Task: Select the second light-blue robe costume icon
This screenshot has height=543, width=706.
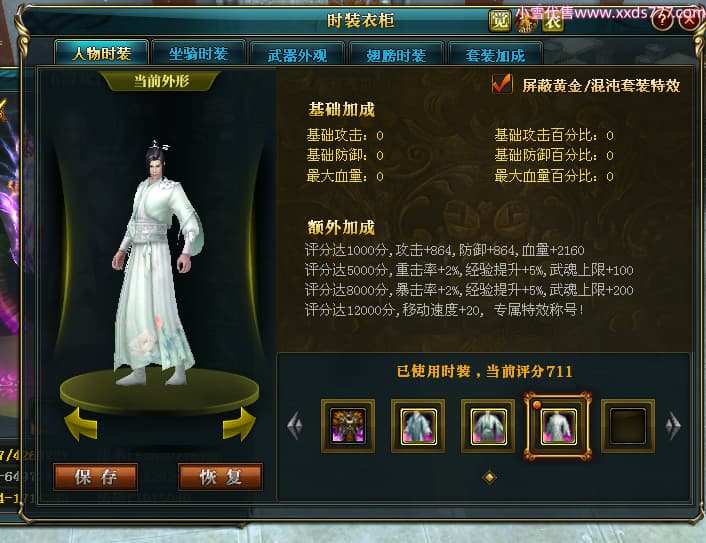Action: [x=418, y=425]
